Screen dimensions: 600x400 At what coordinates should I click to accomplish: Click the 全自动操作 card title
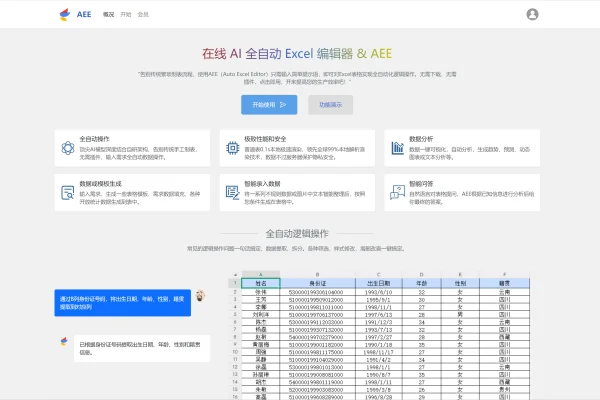click(95, 139)
